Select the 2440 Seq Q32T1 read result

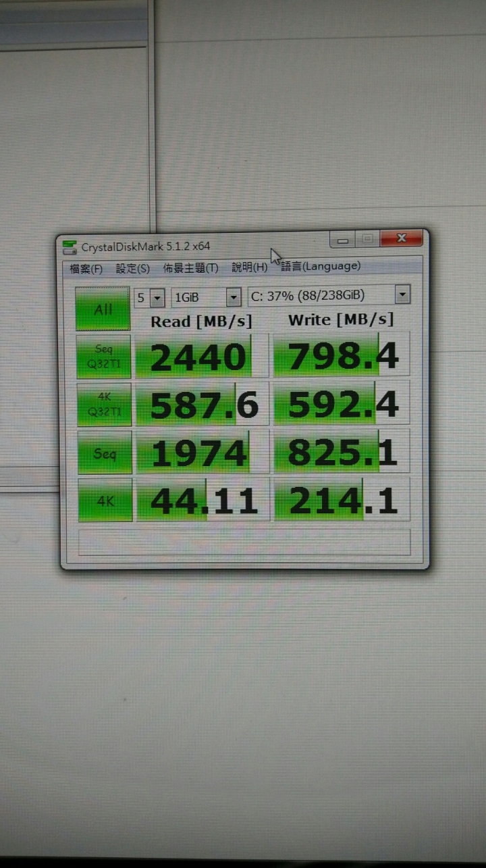[202, 356]
